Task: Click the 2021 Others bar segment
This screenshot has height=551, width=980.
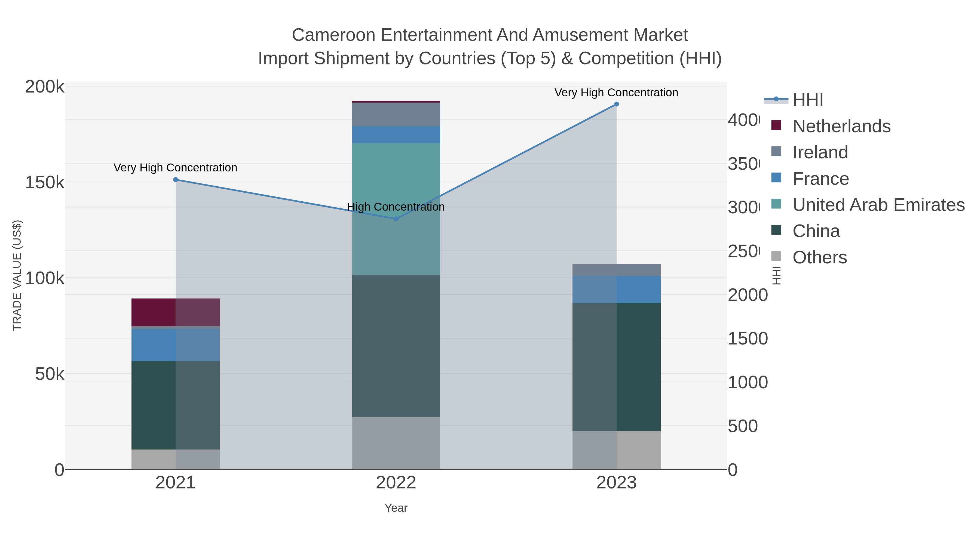Action: pyautogui.click(x=175, y=459)
